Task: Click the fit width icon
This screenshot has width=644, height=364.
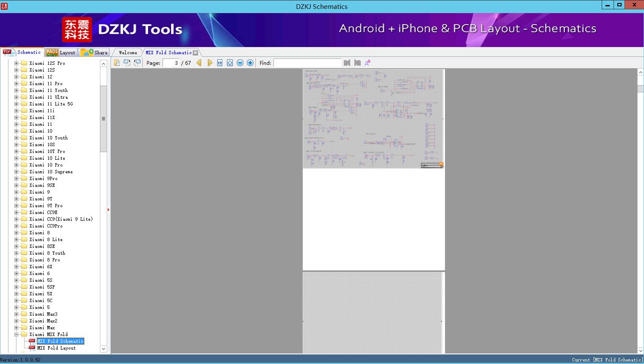Action: pyautogui.click(x=220, y=63)
